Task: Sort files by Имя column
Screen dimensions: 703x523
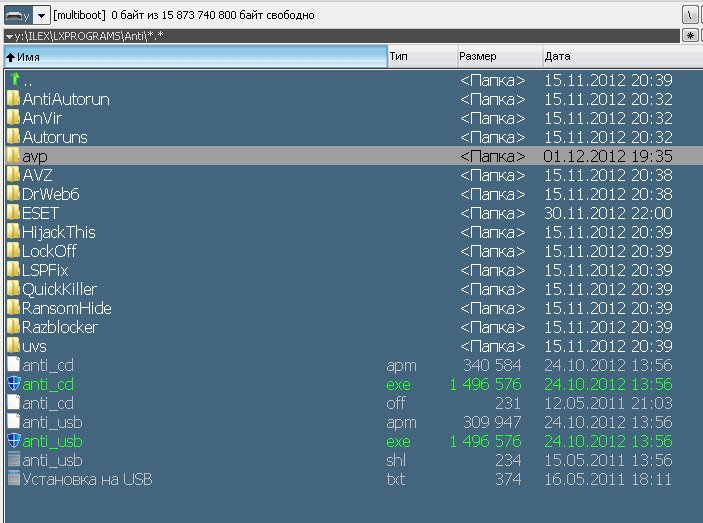Action: tap(193, 57)
